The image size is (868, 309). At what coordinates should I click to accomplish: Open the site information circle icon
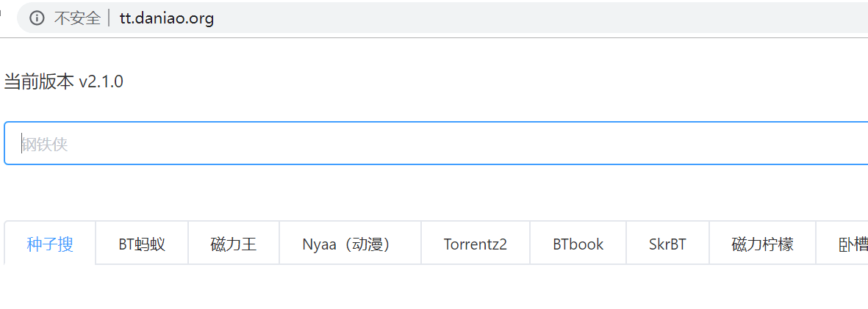tap(37, 18)
